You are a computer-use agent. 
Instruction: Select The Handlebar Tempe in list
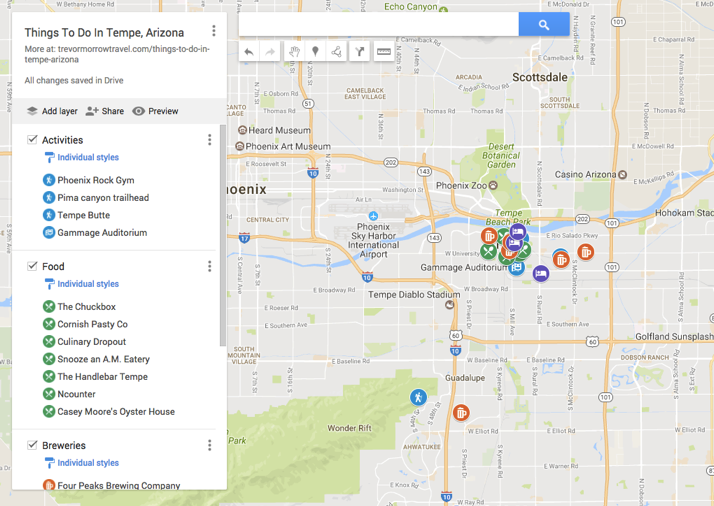click(102, 377)
